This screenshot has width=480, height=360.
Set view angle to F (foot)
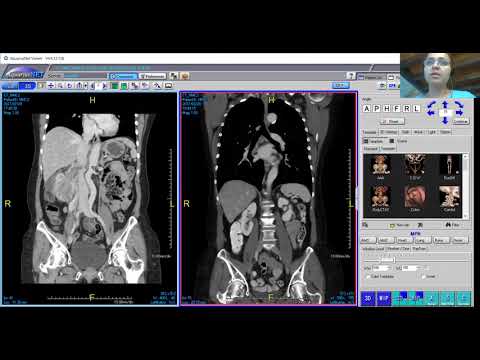coord(397,108)
